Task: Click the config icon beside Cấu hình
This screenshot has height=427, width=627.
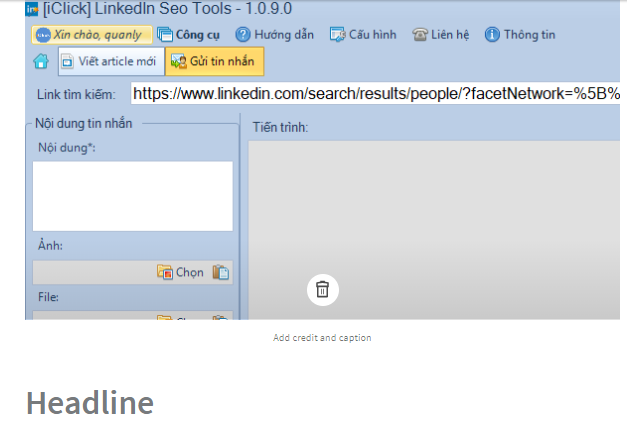Action: (337, 35)
